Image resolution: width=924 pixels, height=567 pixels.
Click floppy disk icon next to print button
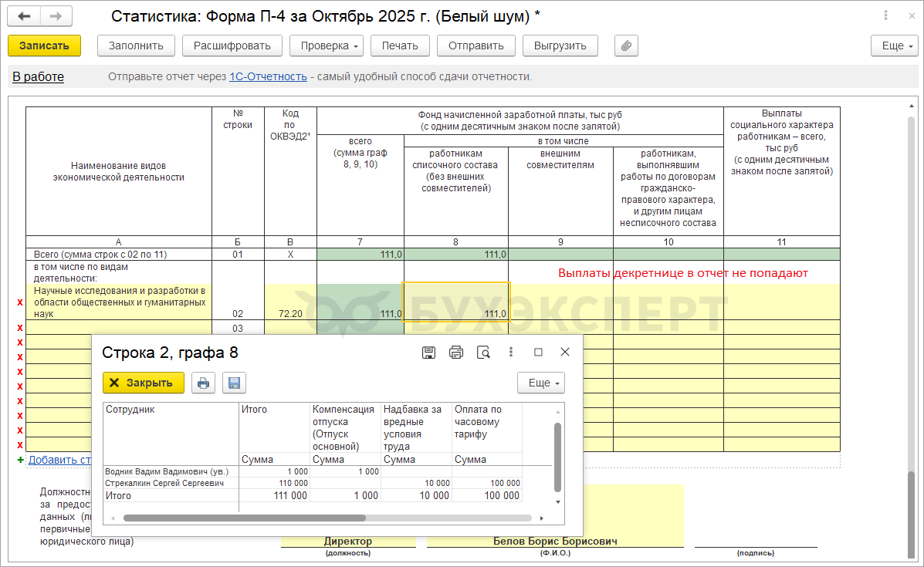[234, 383]
